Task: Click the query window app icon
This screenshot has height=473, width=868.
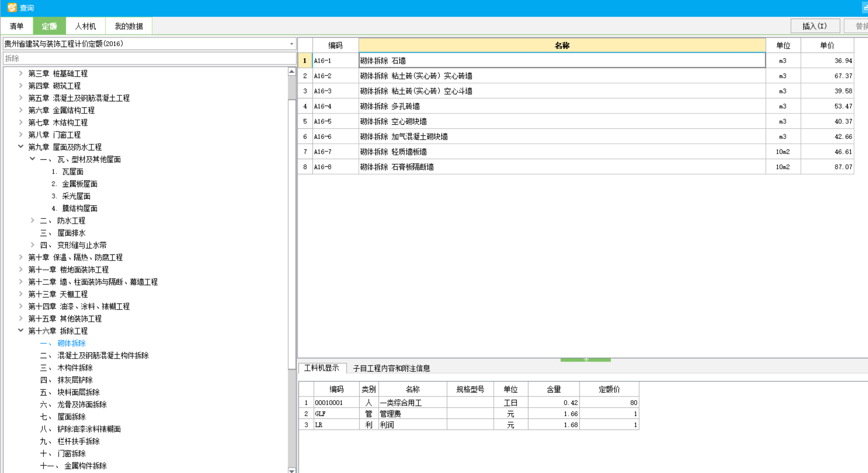Action: click(x=12, y=7)
